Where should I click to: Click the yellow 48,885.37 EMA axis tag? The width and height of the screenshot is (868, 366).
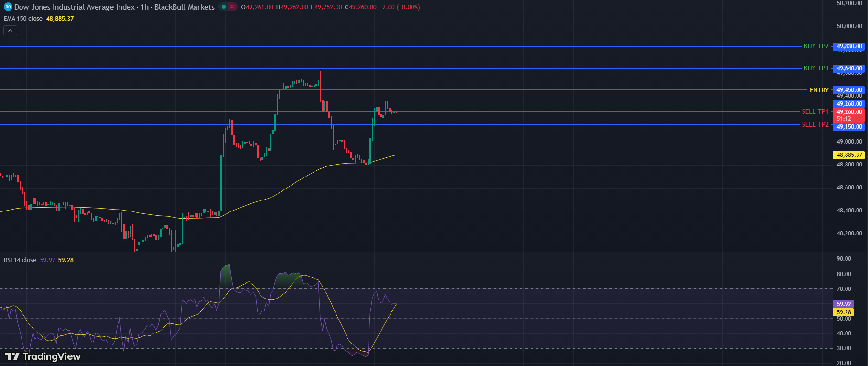[849, 155]
